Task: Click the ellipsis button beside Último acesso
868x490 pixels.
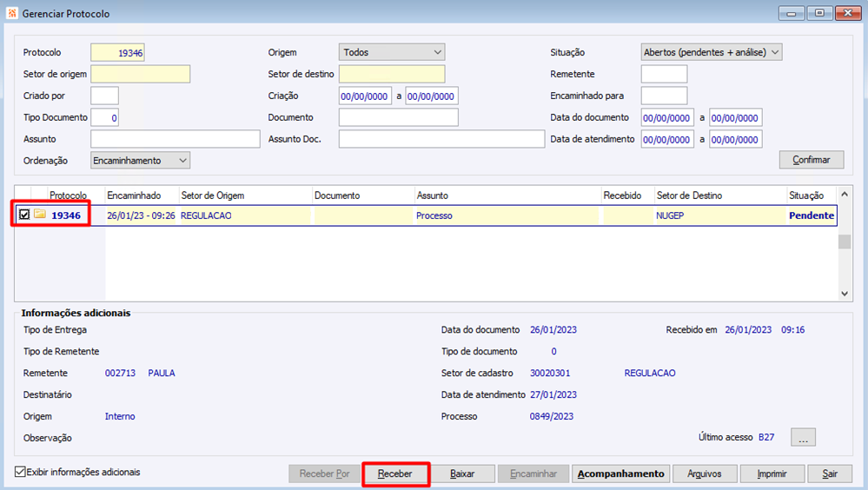Action: [803, 437]
